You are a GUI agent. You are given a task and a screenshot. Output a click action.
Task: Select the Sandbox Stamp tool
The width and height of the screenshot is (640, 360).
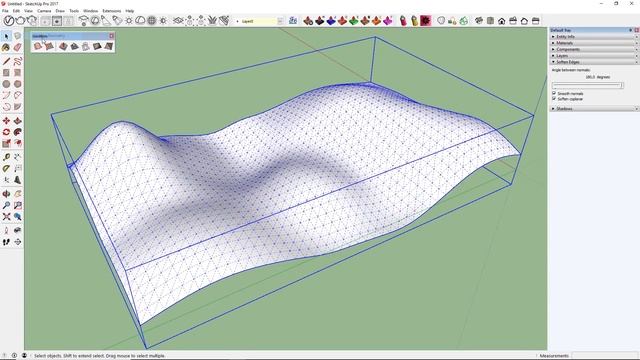(74, 46)
